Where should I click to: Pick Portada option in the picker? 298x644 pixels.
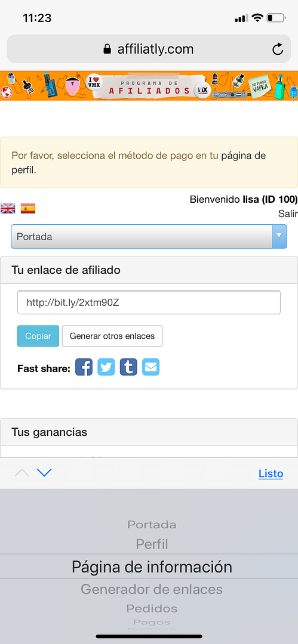(x=152, y=525)
